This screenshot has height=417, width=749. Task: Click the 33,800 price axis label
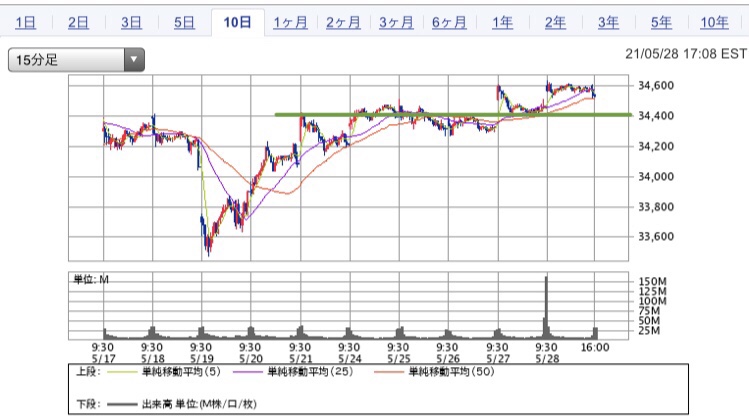pyautogui.click(x=656, y=207)
